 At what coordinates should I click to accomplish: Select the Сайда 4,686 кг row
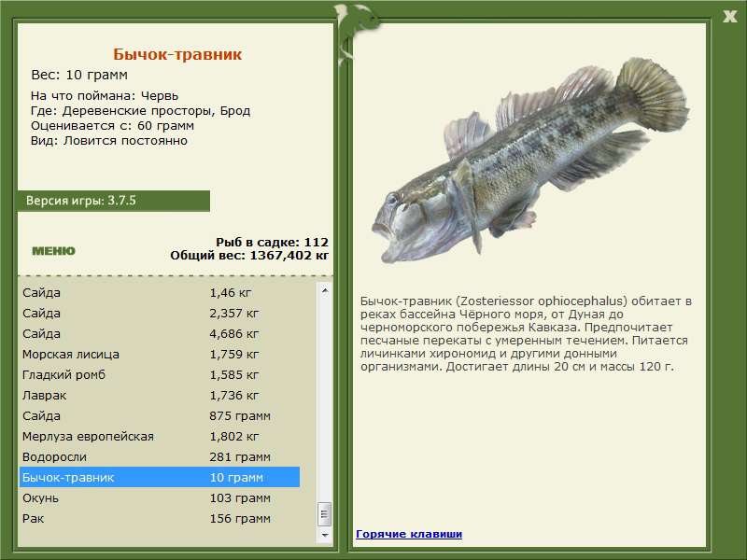[160, 334]
